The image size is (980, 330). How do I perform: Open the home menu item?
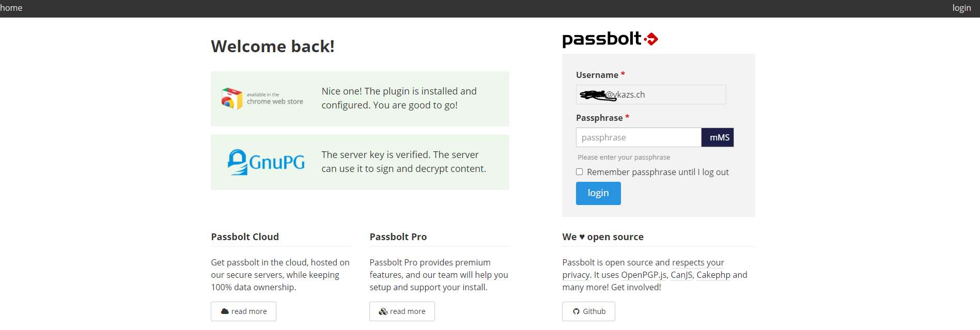(x=11, y=8)
